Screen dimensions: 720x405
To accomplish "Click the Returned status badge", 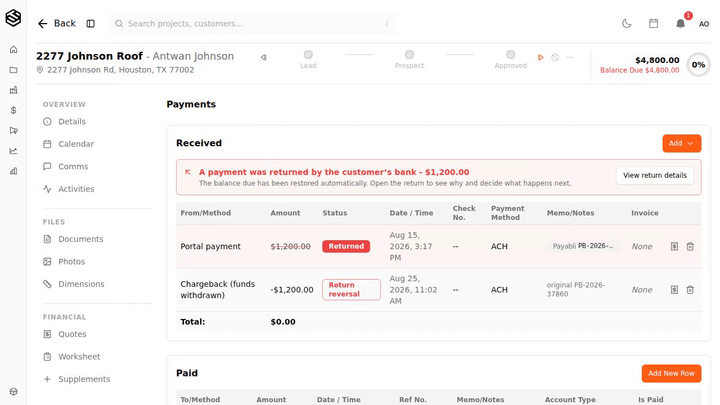I will [346, 246].
